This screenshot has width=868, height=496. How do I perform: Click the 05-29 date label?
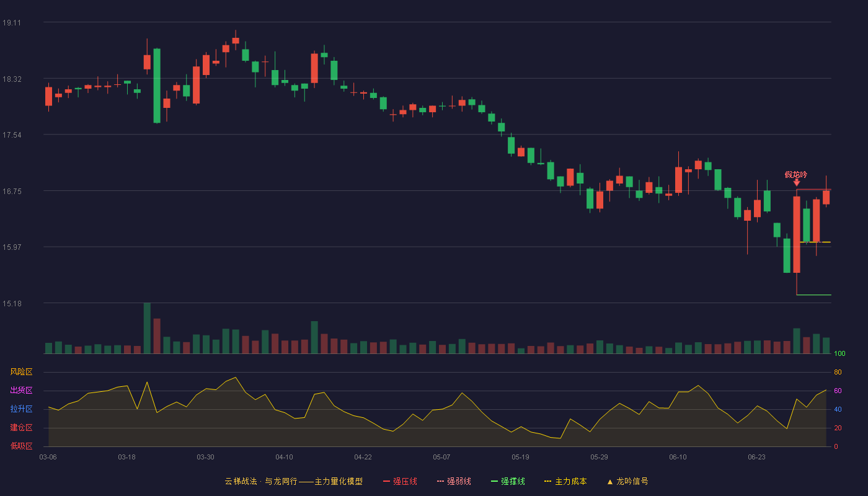599,457
